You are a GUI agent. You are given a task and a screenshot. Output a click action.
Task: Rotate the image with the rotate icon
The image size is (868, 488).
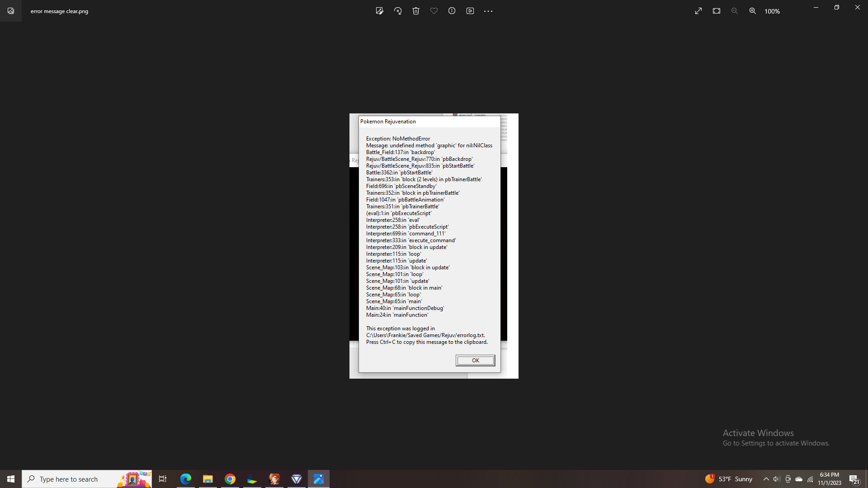pos(398,11)
